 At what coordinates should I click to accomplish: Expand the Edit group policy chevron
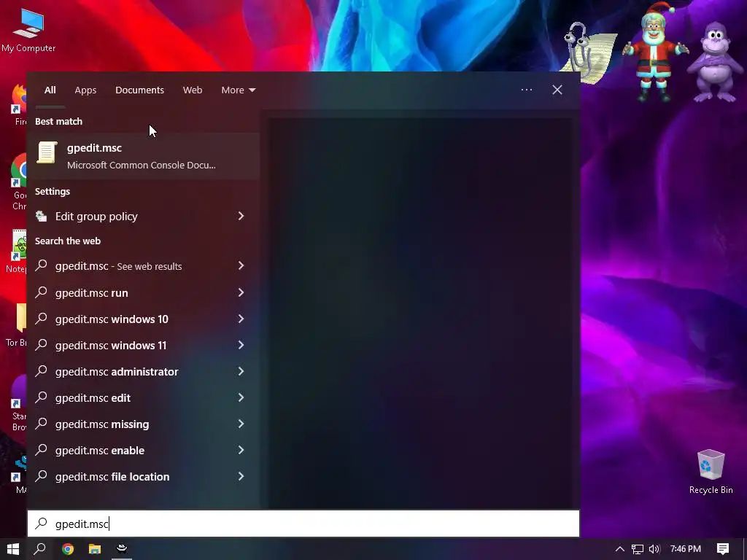241,216
